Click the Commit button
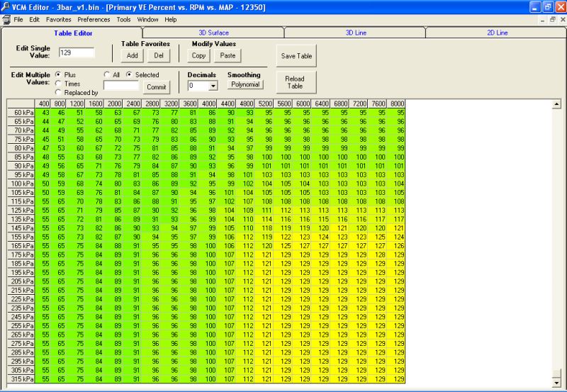 [x=156, y=87]
